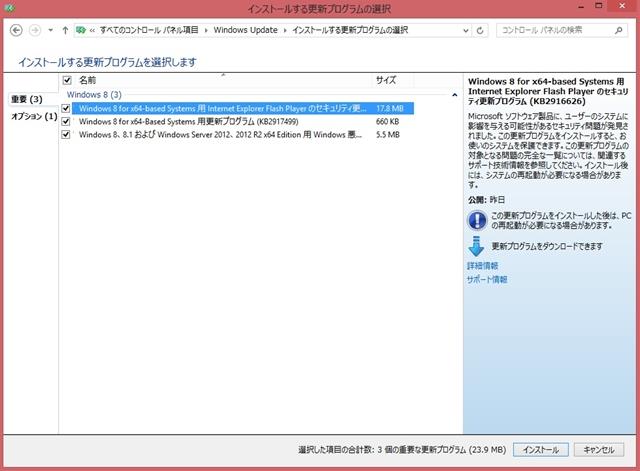Viewport: 640px width, 471px height.
Task: Minimize the update selection window
Action: coord(581,6)
